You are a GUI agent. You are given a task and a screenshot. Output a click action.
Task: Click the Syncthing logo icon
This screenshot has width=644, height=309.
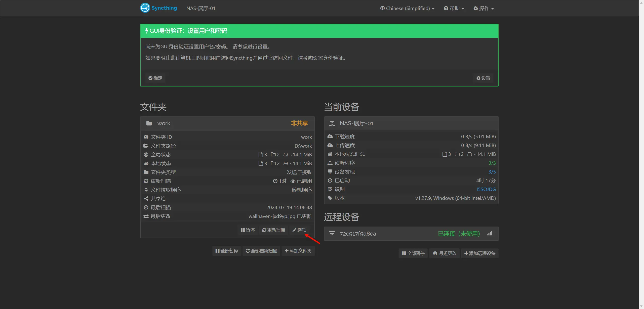[x=145, y=8]
